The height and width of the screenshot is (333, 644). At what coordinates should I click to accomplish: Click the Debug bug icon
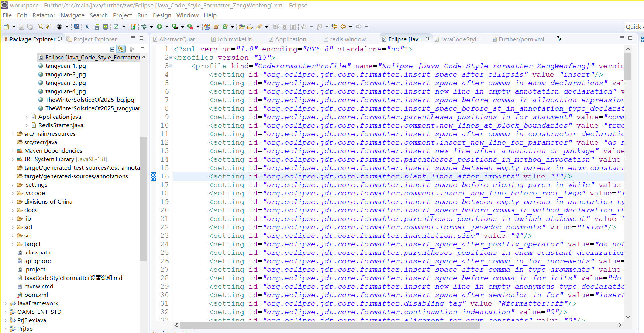(x=144, y=27)
